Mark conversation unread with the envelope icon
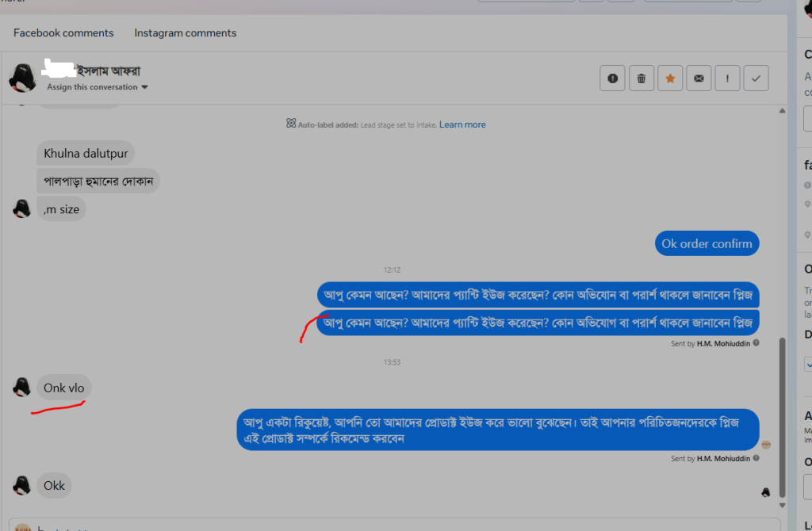 click(x=699, y=78)
